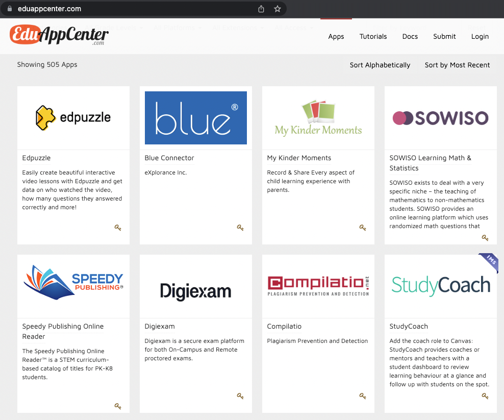
Task: Open the Digiexam title link
Action: coord(160,327)
